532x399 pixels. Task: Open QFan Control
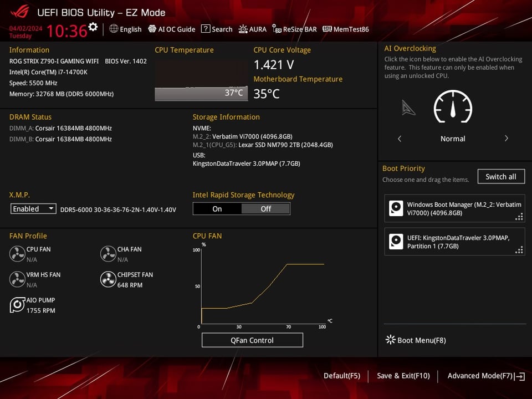tap(252, 340)
